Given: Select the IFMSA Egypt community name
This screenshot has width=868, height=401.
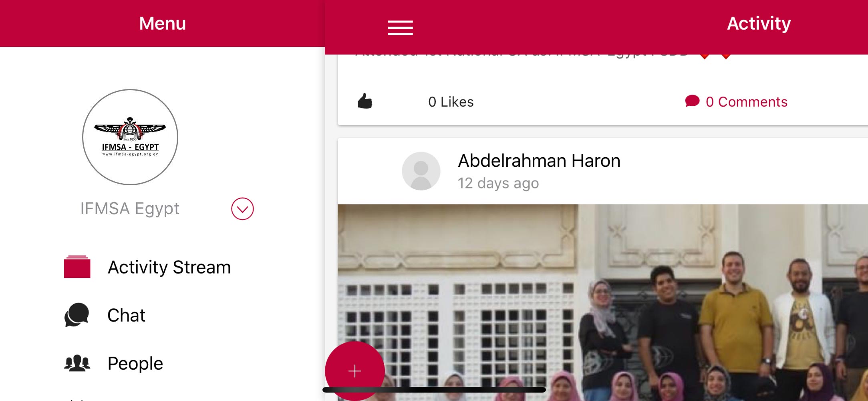Looking at the screenshot, I should (x=130, y=209).
